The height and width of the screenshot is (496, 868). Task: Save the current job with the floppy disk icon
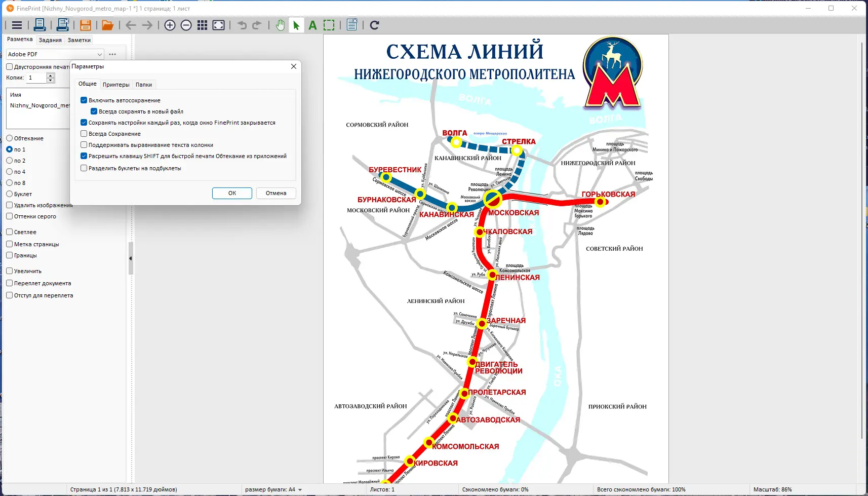click(85, 25)
